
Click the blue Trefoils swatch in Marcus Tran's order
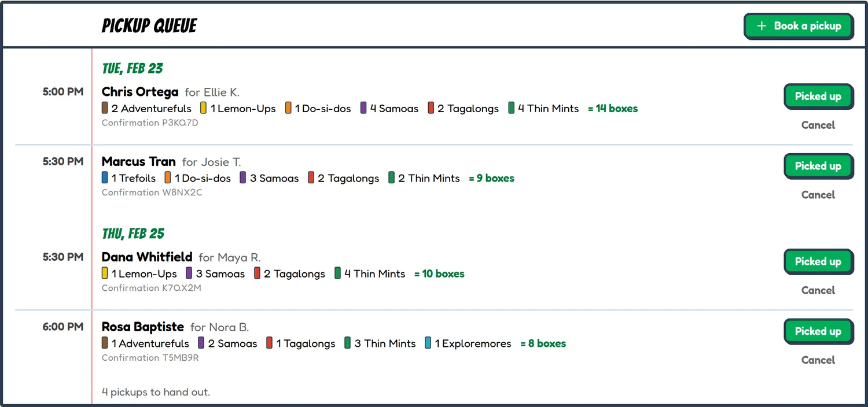tap(105, 178)
